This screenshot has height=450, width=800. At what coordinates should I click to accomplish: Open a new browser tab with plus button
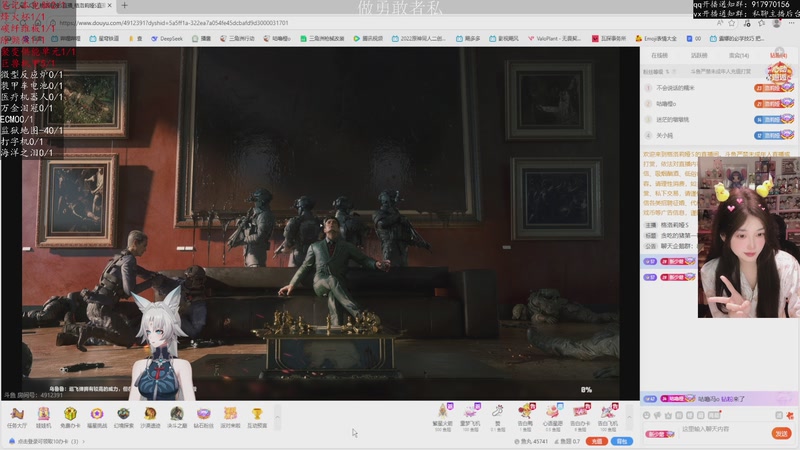[x=124, y=6]
